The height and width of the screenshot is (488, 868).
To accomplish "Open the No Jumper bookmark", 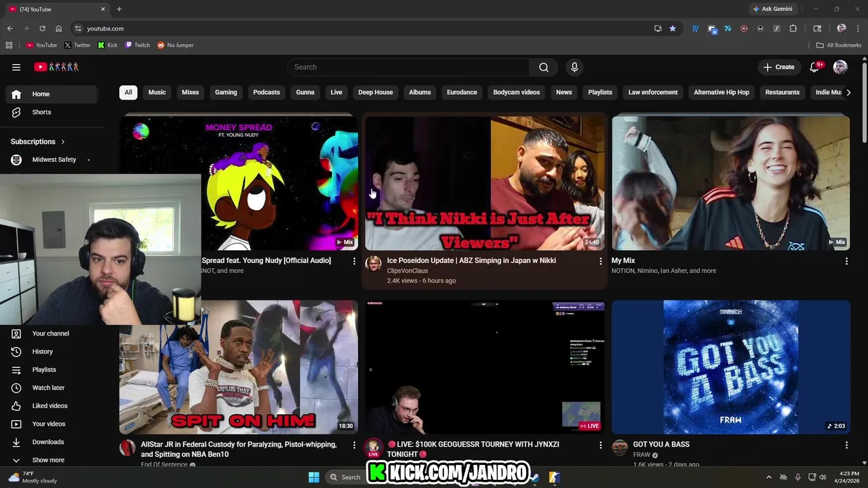I will click(x=176, y=45).
